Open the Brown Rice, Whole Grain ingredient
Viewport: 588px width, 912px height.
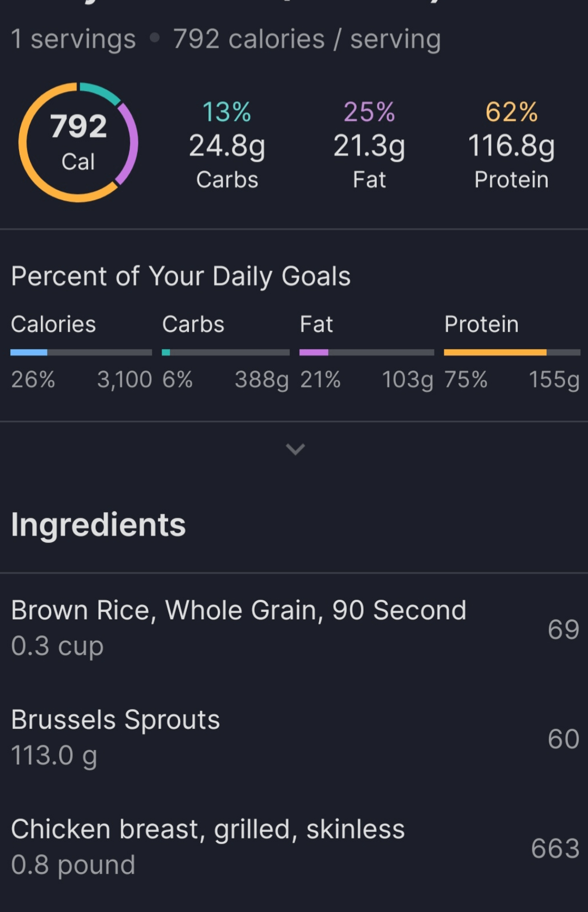(238, 628)
